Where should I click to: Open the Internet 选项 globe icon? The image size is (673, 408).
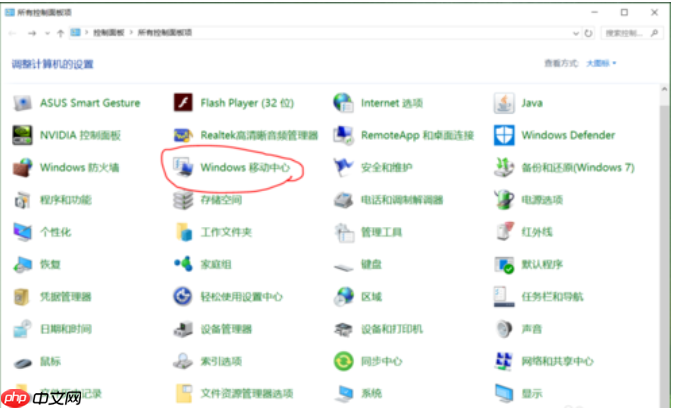343,103
